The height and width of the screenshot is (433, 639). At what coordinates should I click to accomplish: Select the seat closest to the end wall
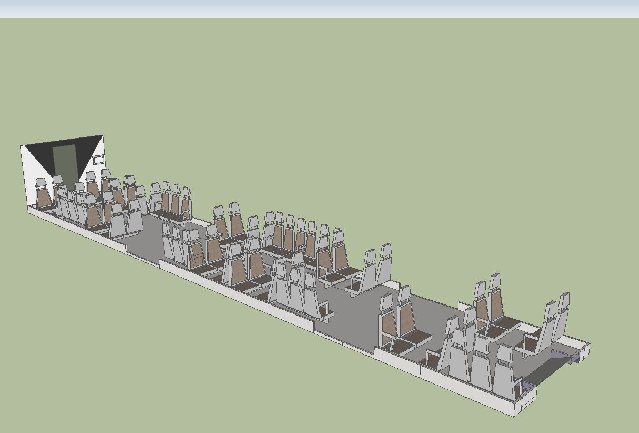point(42,195)
